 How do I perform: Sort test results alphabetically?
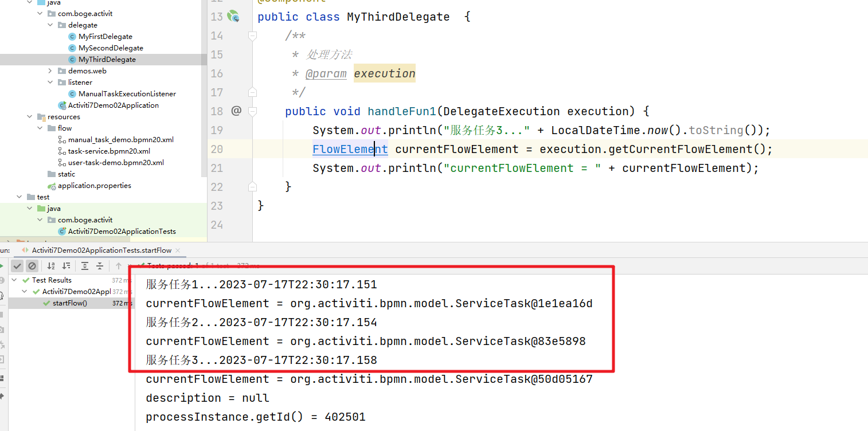point(51,266)
